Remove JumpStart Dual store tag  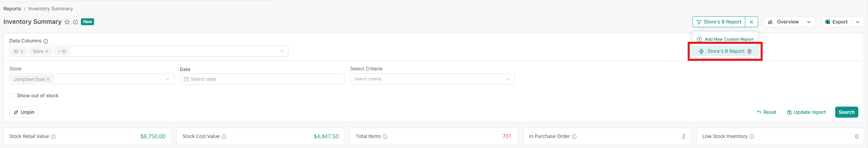tap(48, 79)
